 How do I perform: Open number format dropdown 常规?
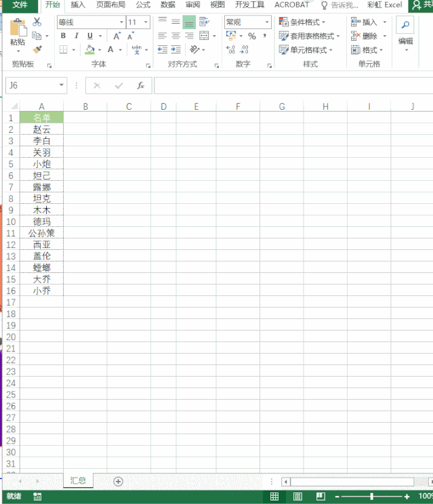(267, 22)
